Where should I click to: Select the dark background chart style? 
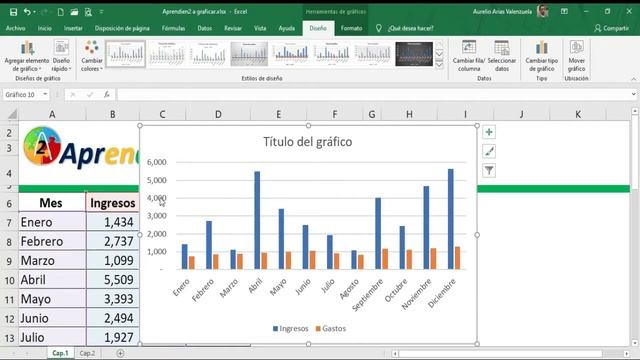point(414,54)
